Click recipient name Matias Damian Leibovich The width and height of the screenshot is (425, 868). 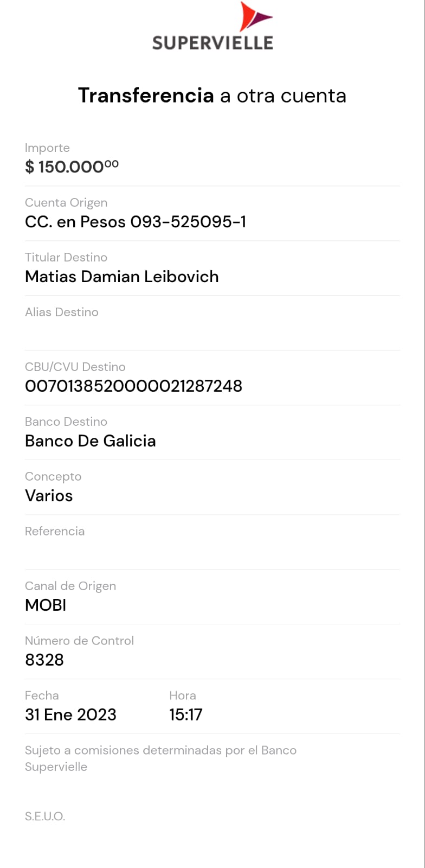(122, 277)
